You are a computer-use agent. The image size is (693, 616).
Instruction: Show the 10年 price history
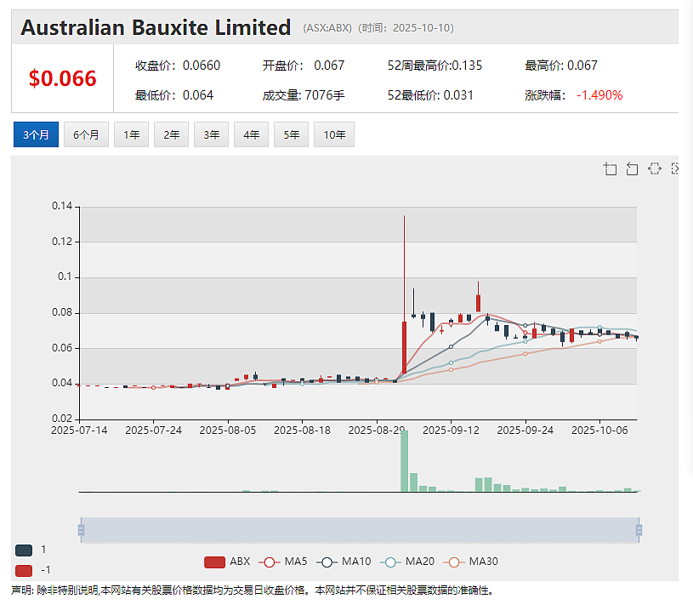(334, 134)
